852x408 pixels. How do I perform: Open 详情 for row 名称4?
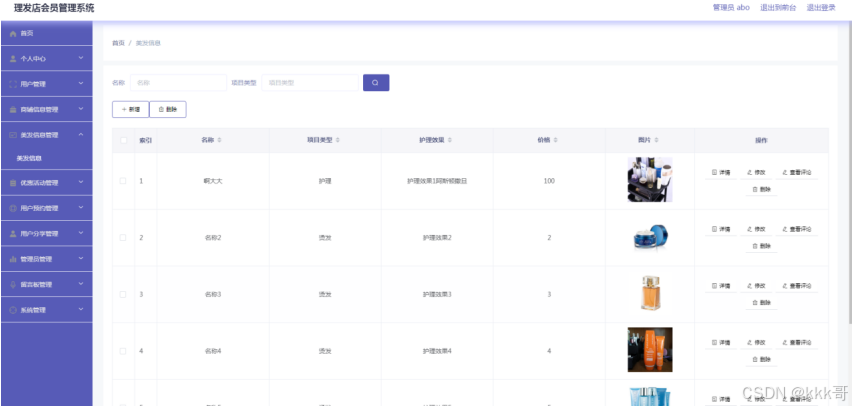(x=721, y=343)
